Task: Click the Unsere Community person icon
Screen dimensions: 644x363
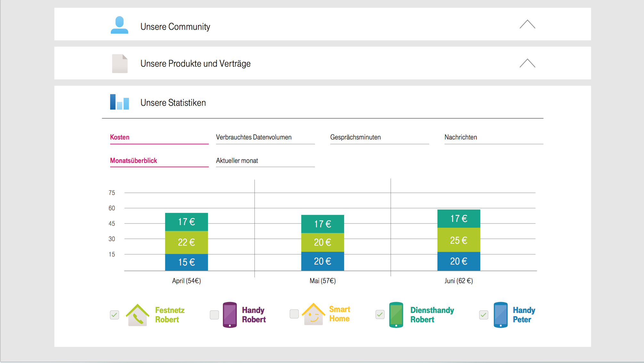Action: pos(120,25)
